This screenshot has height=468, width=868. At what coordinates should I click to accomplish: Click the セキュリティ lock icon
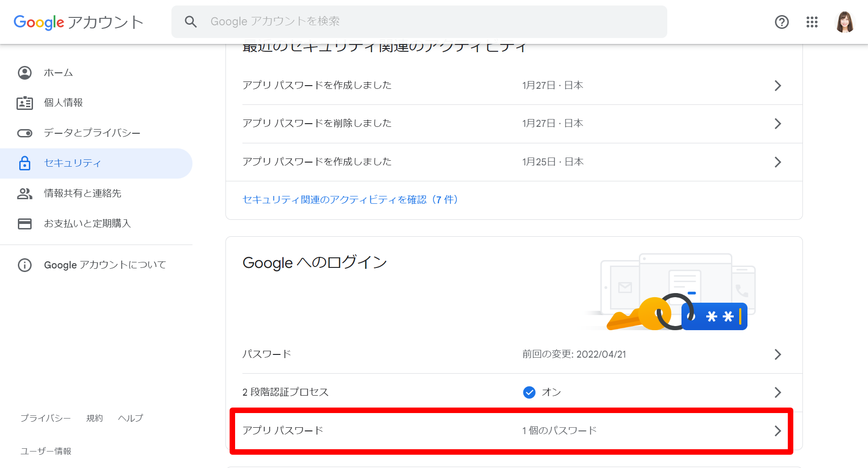(x=25, y=163)
